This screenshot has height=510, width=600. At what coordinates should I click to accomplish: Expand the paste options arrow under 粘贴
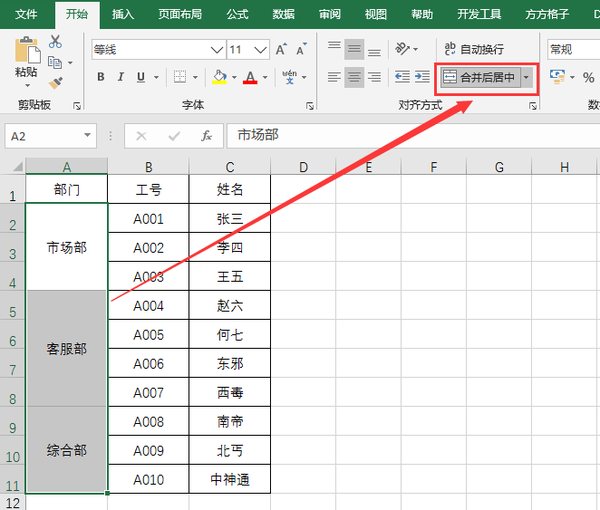27,85
